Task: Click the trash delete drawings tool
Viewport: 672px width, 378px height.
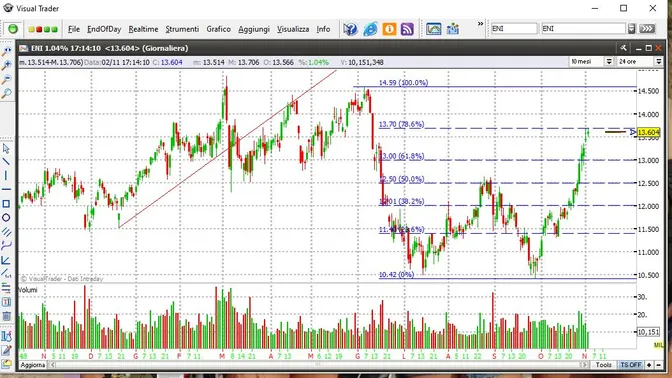Action: [x=6, y=316]
